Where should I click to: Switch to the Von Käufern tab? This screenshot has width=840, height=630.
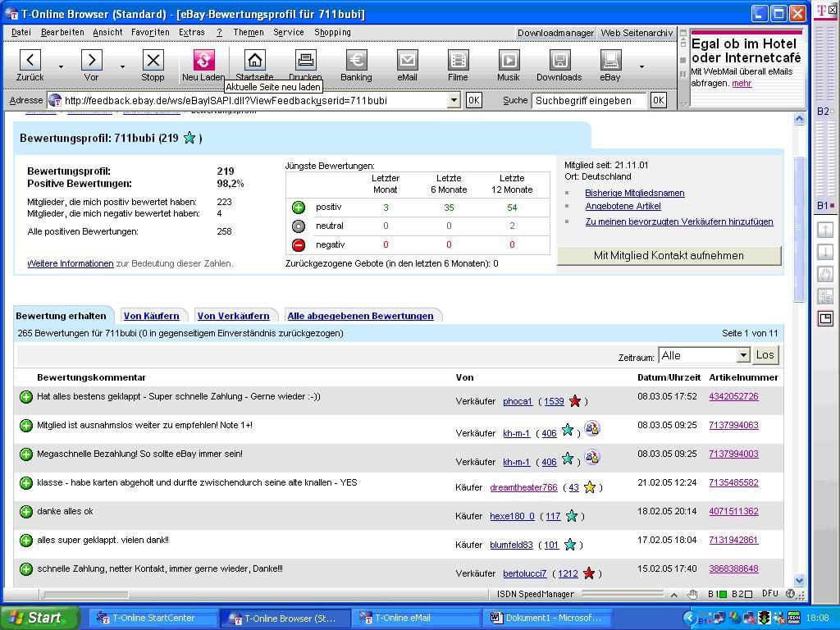pyautogui.click(x=152, y=316)
